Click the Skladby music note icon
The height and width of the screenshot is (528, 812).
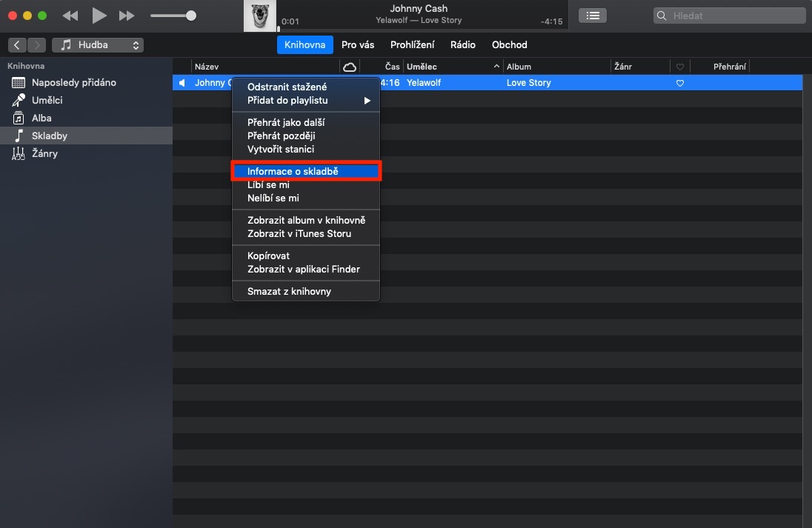[x=19, y=136]
